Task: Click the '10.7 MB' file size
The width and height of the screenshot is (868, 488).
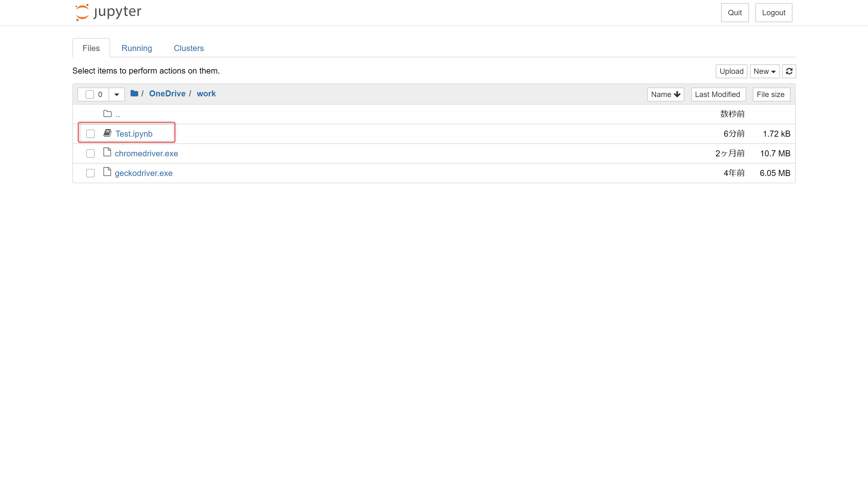Action: (x=775, y=153)
